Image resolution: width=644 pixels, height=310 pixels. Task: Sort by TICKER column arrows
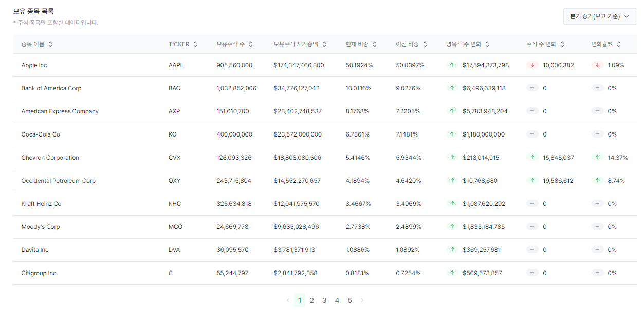tap(195, 44)
